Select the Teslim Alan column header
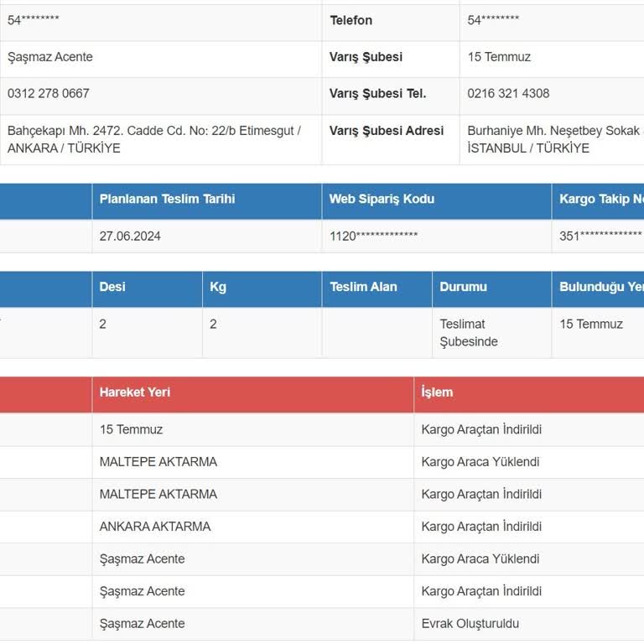 tap(363, 287)
